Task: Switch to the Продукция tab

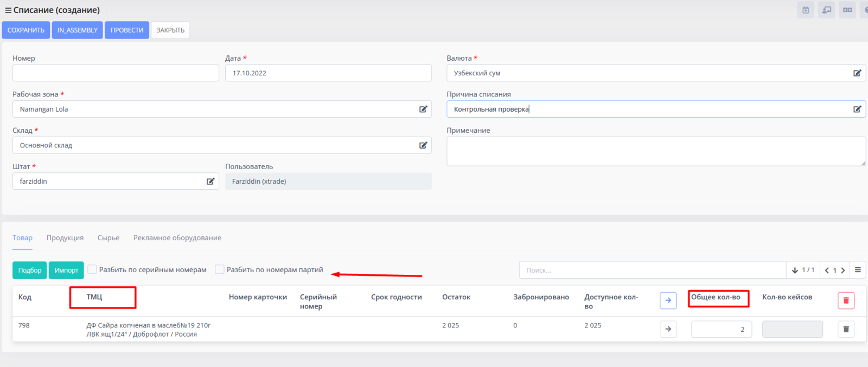Action: click(65, 238)
